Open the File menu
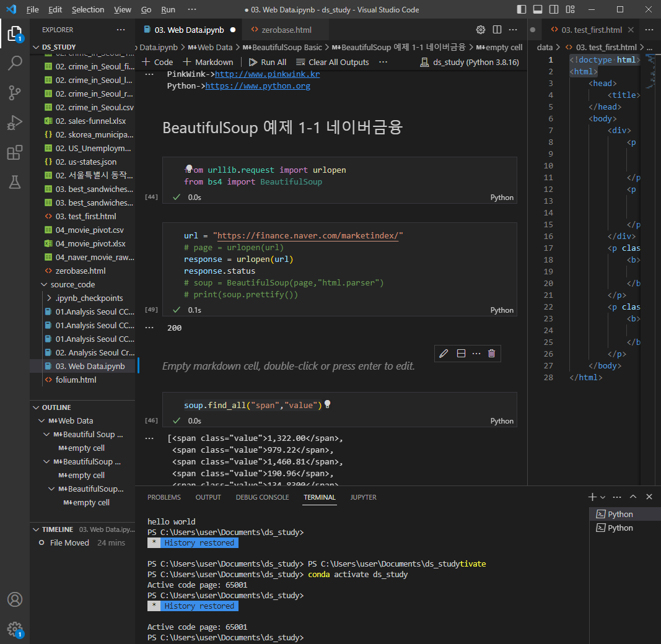 32,9
